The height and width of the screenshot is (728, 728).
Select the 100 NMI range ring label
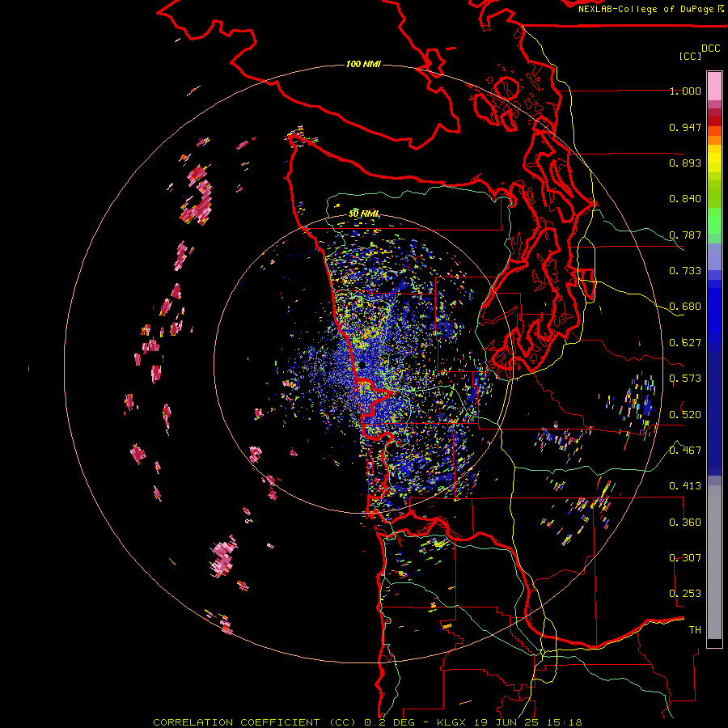tap(363, 64)
